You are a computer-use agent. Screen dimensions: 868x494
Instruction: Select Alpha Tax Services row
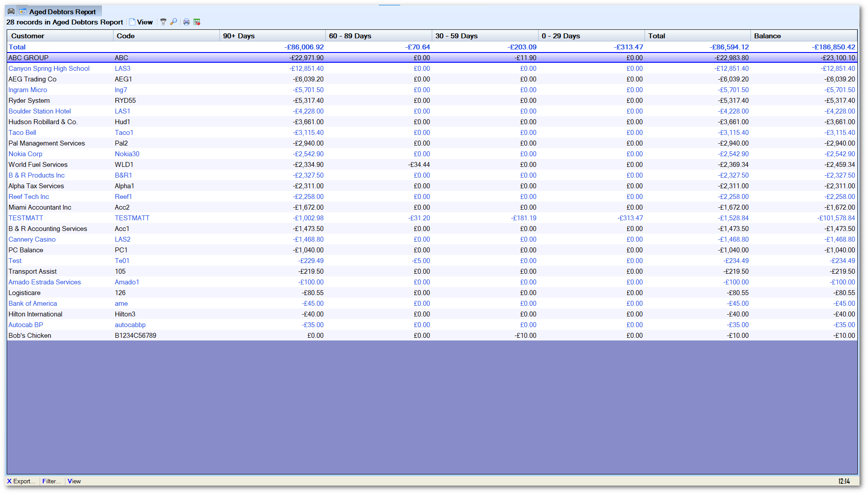click(x=432, y=186)
